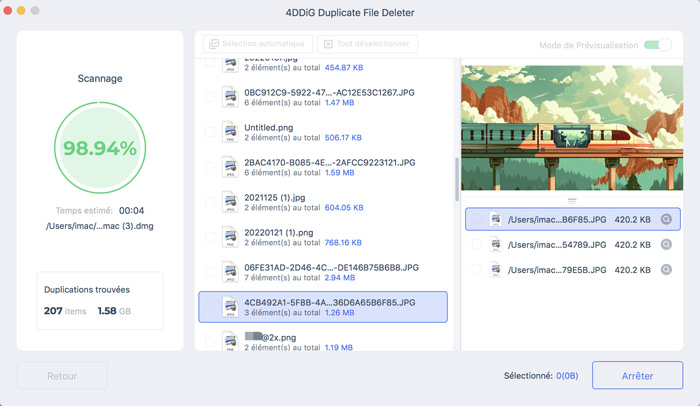Select 2BAC4170-B085-4E...-2AFCC9223121.JPG name
This screenshot has height=406, width=700.
click(329, 163)
